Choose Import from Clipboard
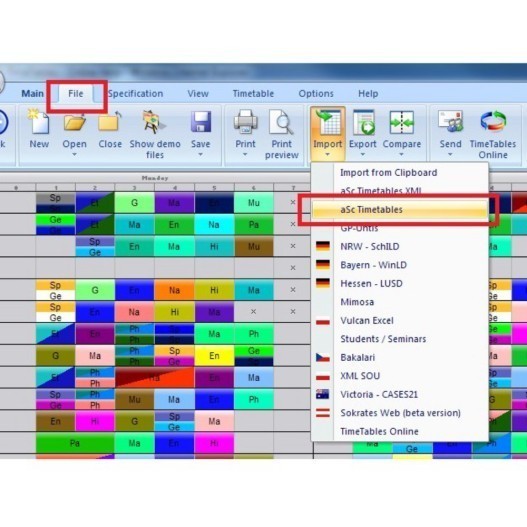Image resolution: width=527 pixels, height=527 pixels. point(400,172)
